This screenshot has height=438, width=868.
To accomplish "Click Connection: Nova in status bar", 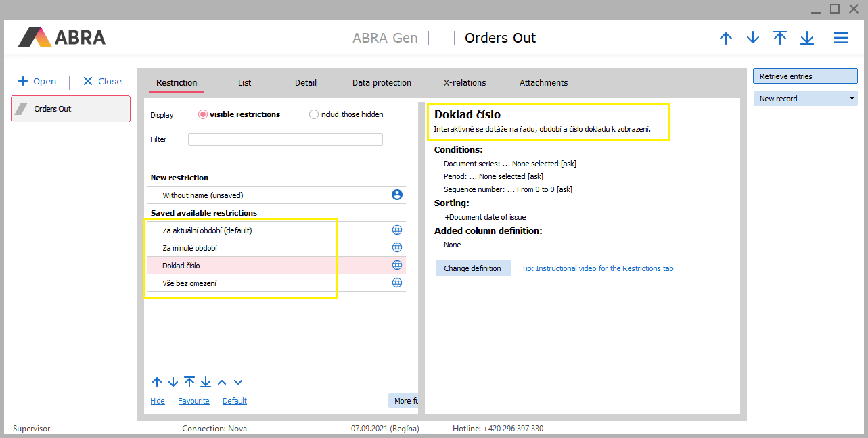I will (x=214, y=429).
